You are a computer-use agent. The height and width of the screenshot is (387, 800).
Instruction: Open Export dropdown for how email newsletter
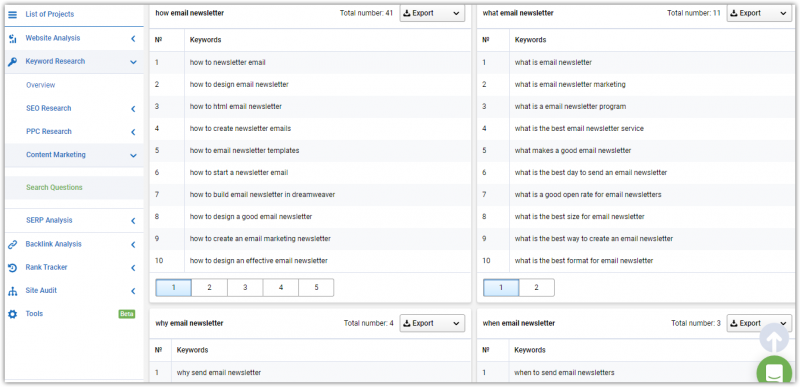[432, 13]
